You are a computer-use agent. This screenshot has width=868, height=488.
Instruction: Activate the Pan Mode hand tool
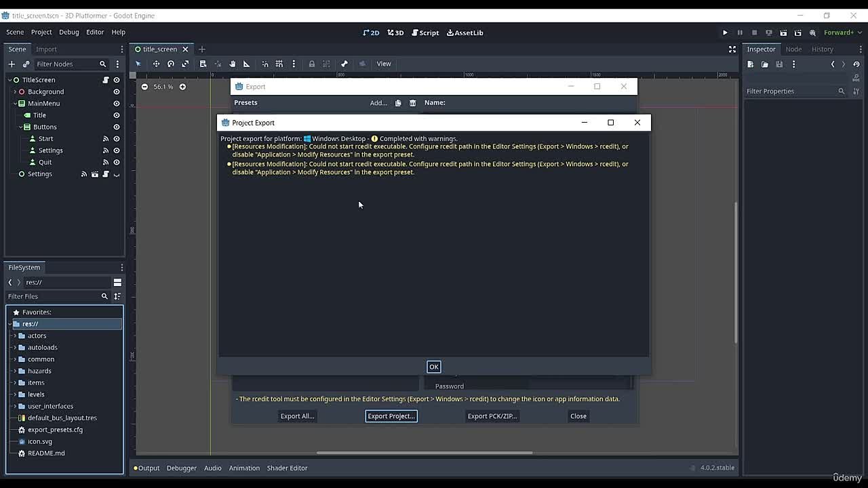[x=232, y=64]
